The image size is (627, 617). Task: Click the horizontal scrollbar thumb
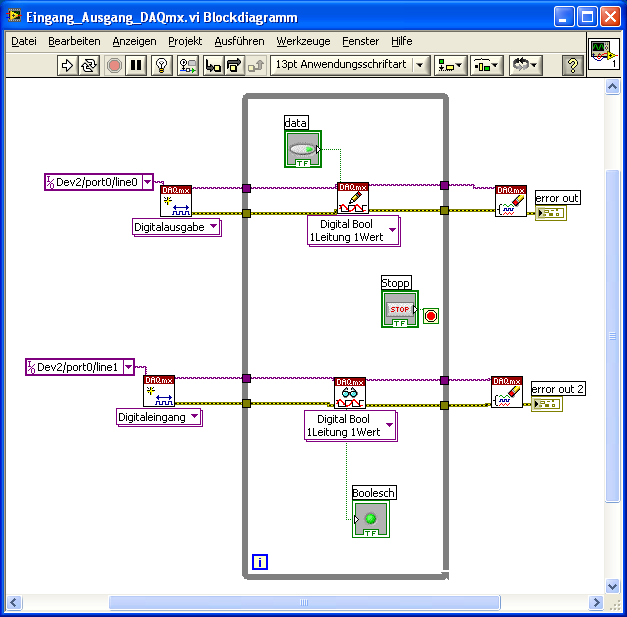[x=304, y=602]
